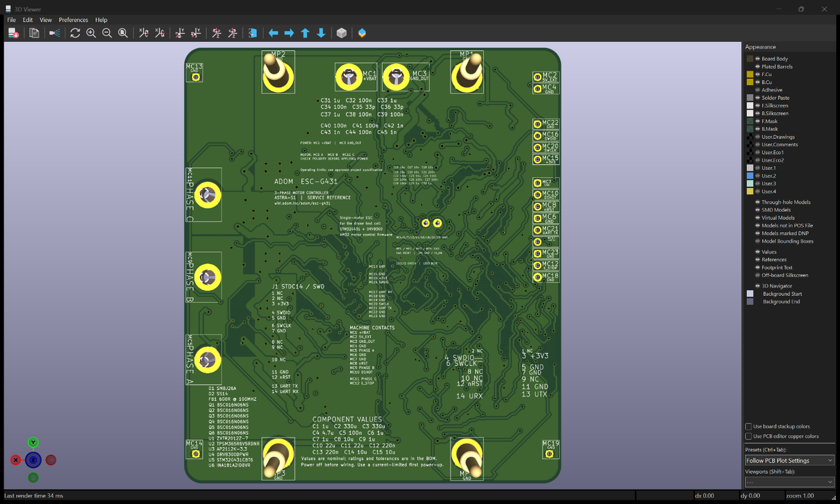Click the Move right arrow icon
The image size is (840, 504).
coord(289,33)
